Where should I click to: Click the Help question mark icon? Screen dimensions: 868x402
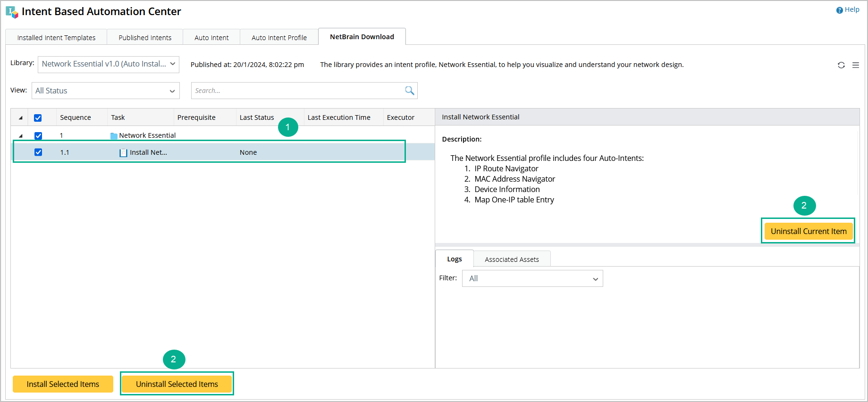pos(839,10)
